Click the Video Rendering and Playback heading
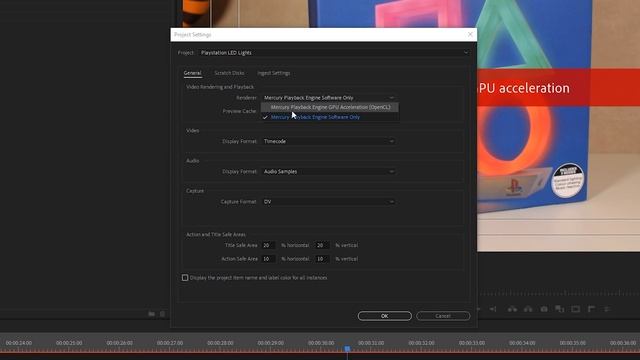Viewport: 640px width, 360px height. [x=220, y=87]
